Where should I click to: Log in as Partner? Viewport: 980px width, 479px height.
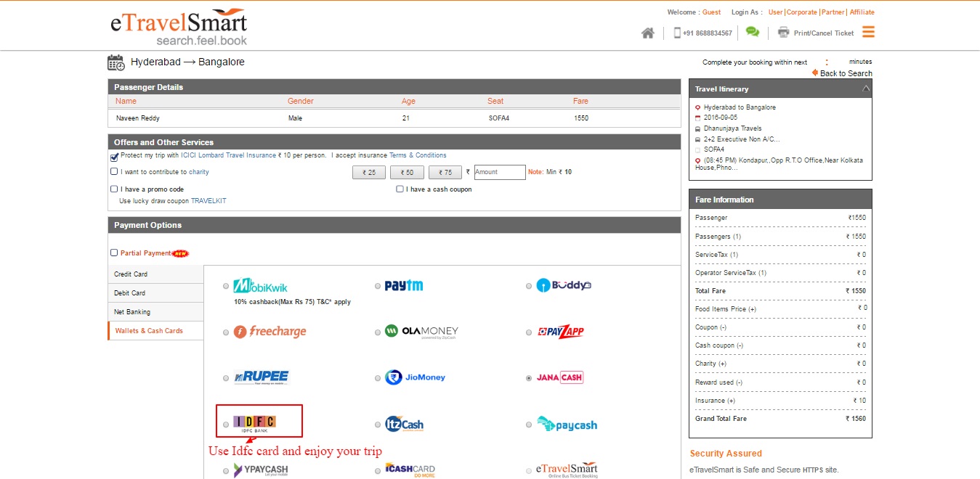click(x=833, y=12)
